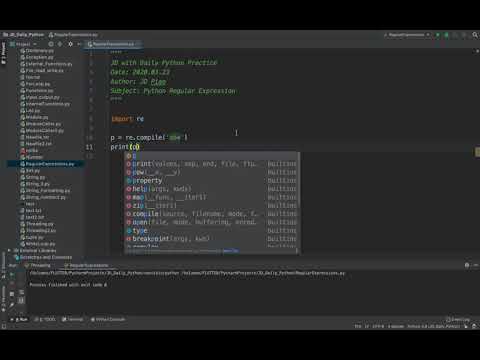Switch to the RegularExpressions run tab
Screen dimensions: 480x360
point(86,265)
